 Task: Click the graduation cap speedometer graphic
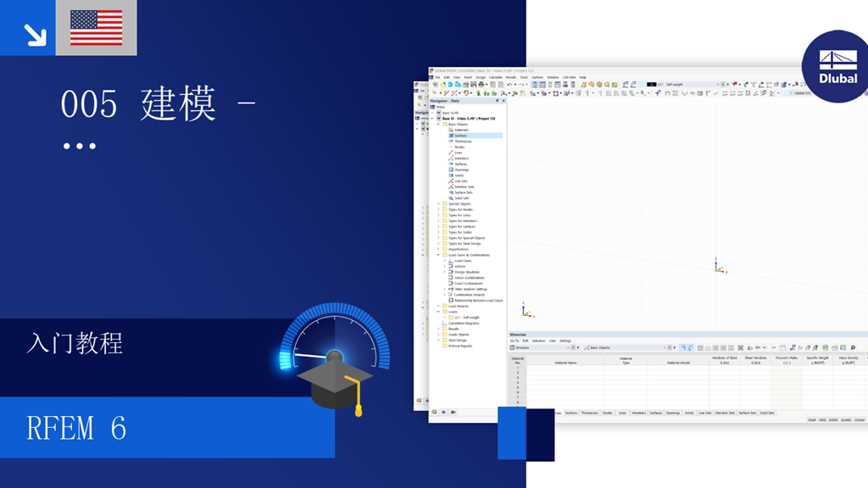[x=335, y=359]
